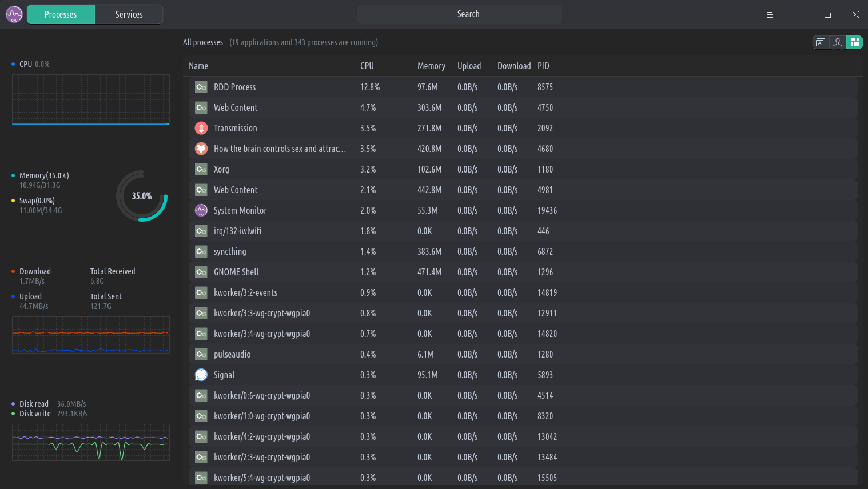Click the Signal app icon
This screenshot has height=489, width=868.
(201, 375)
